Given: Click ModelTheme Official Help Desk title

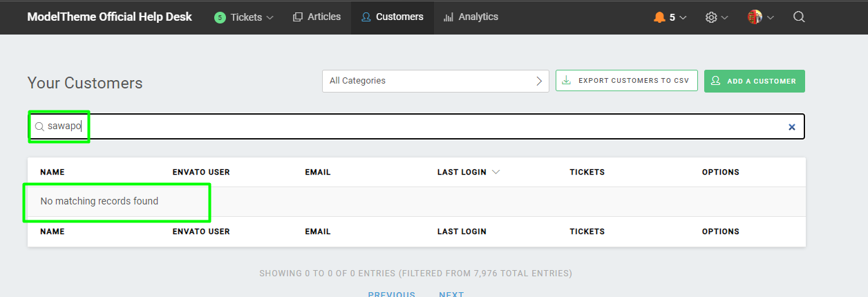Looking at the screenshot, I should pos(110,17).
